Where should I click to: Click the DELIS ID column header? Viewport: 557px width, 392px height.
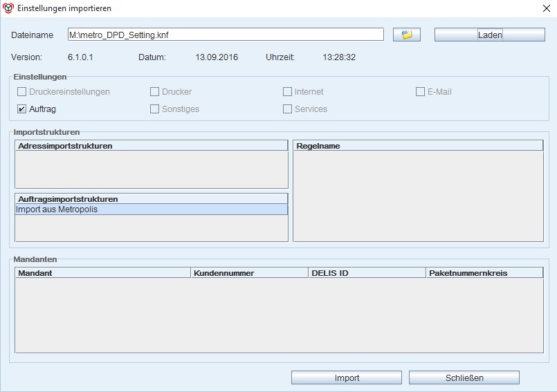click(x=367, y=273)
